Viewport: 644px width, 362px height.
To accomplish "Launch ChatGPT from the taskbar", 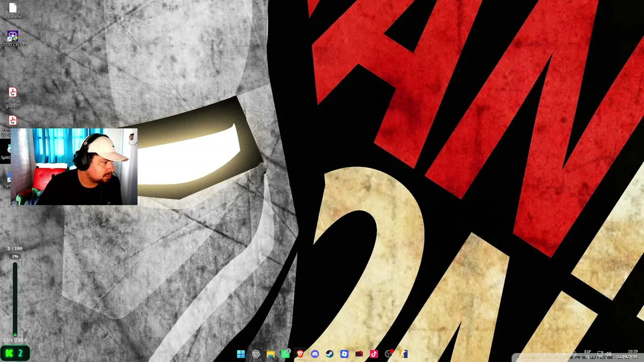I will (x=256, y=354).
